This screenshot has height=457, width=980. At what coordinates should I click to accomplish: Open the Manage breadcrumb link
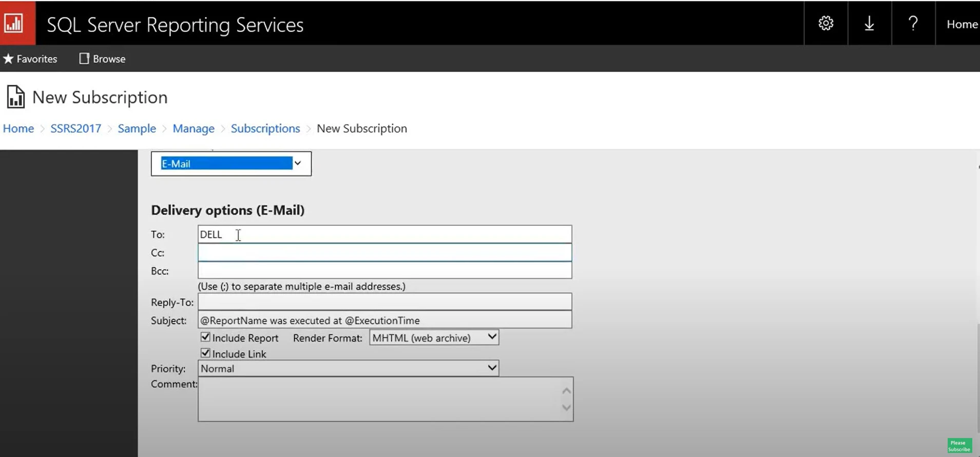coord(193,128)
